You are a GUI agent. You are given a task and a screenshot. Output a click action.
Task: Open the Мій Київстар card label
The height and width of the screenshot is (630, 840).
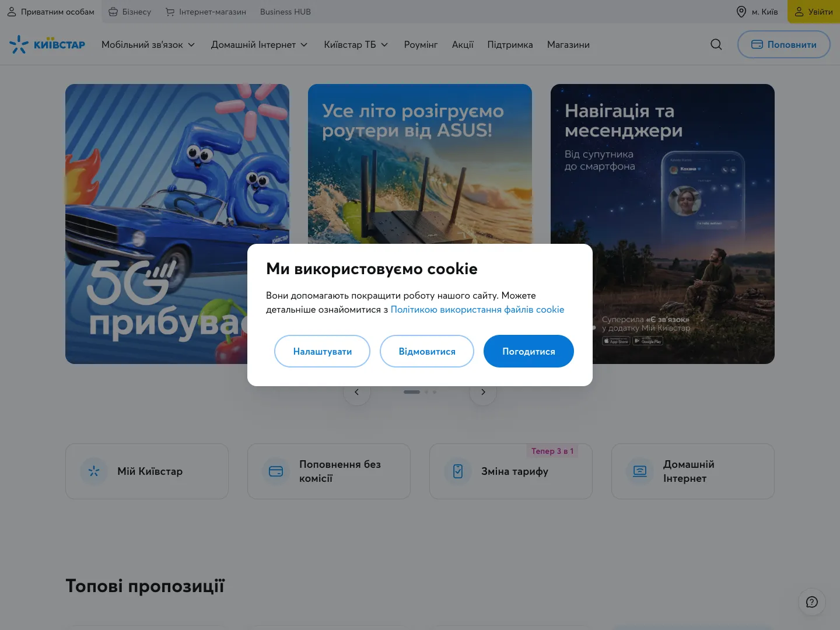pyautogui.click(x=150, y=471)
